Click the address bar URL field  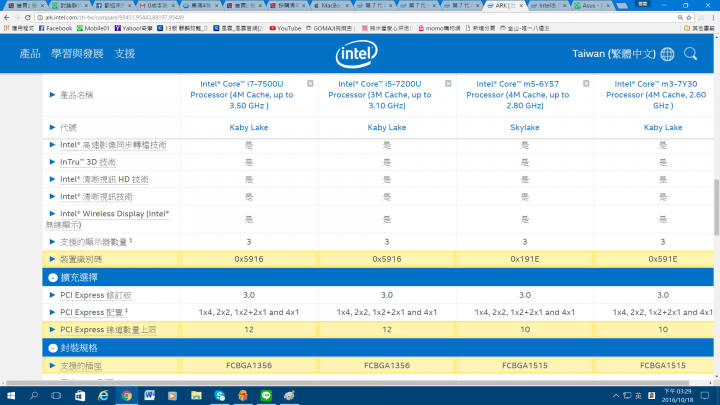click(x=358, y=17)
